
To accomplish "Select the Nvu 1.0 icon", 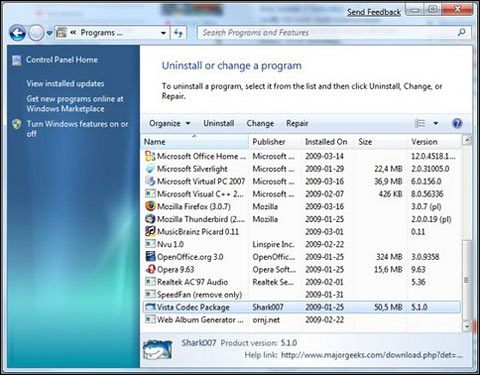I will pos(150,244).
